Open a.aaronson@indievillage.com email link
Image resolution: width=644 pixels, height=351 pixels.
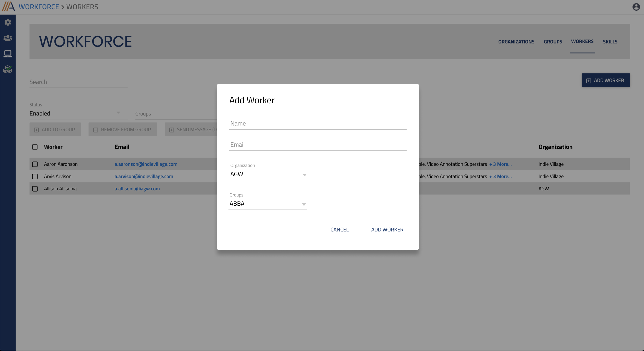coord(146,164)
